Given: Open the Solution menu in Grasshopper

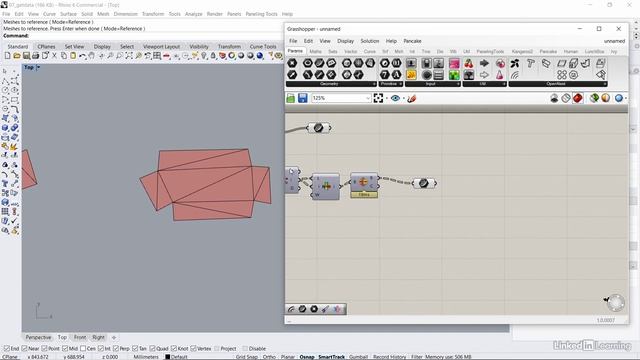Looking at the screenshot, I should pos(370,41).
